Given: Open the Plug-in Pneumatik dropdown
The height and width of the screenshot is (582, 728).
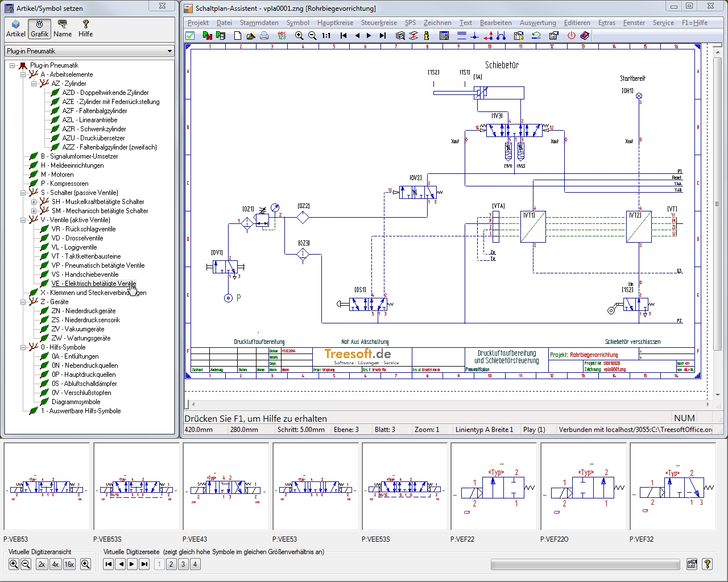Looking at the screenshot, I should click(171, 51).
